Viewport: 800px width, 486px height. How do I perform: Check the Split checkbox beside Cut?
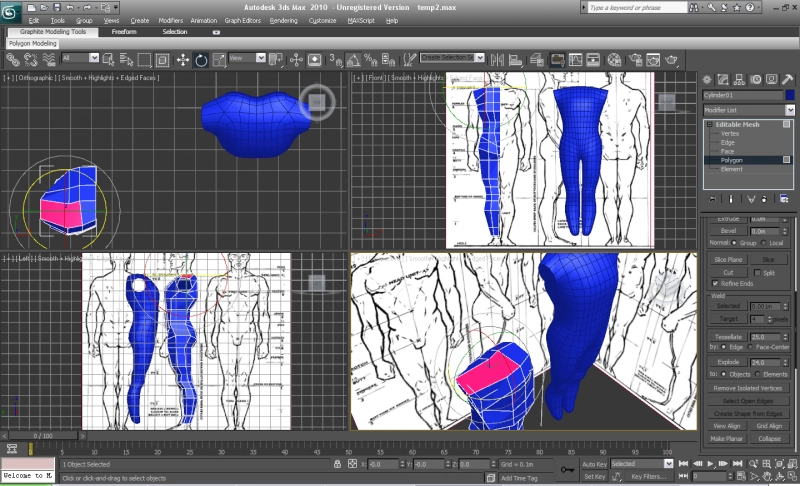click(x=757, y=271)
